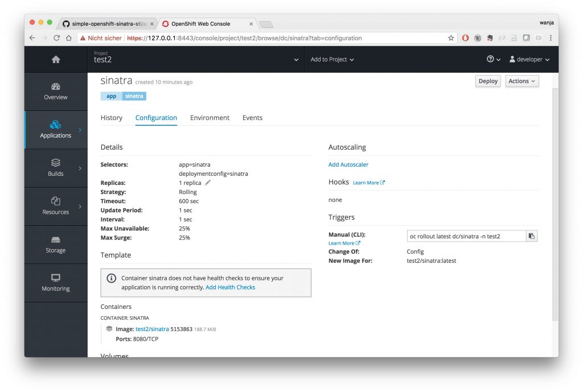Select the Configuration tab
Image resolution: width=583 pixels, height=392 pixels.
[x=156, y=118]
